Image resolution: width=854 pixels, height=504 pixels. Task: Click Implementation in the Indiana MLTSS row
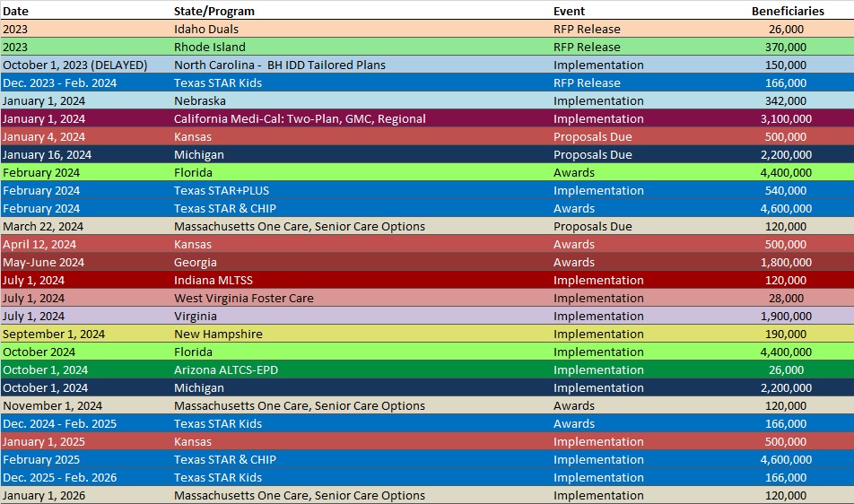point(598,281)
